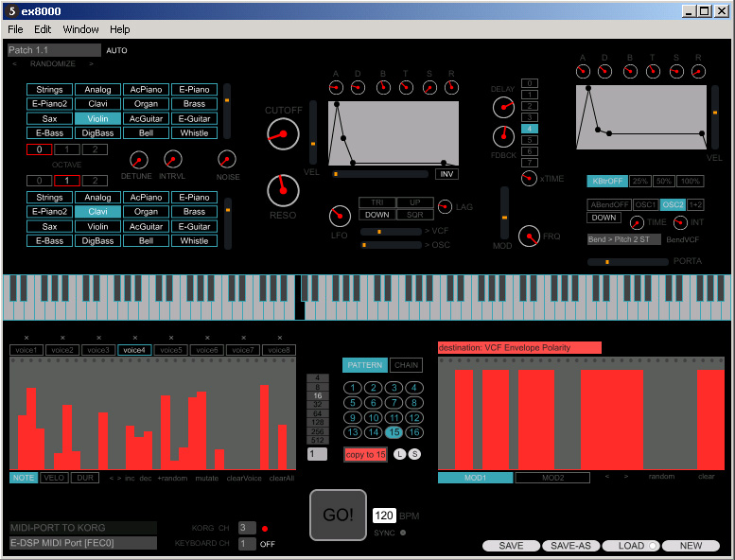Toggle KBtrOFF keyboard tracking
The width and height of the screenshot is (735, 560).
(607, 181)
